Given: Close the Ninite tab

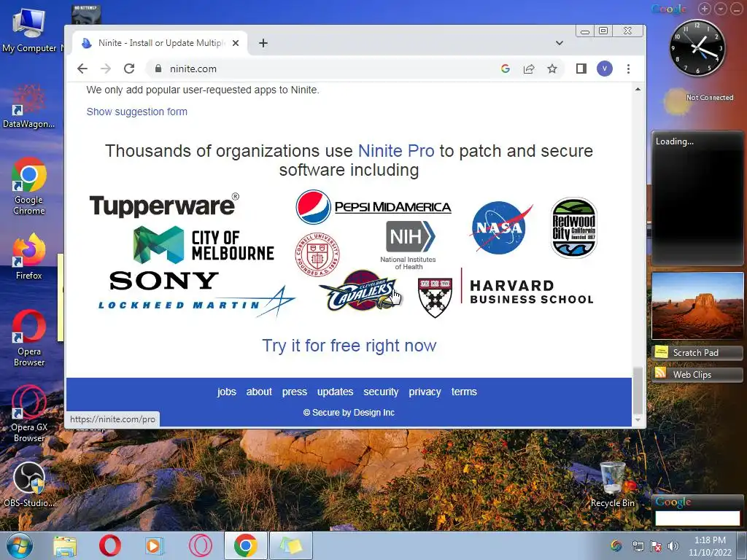Looking at the screenshot, I should tap(236, 43).
